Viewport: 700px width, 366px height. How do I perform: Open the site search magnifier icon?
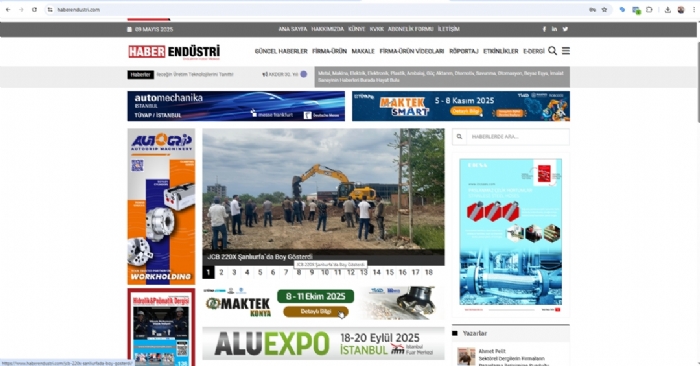point(552,51)
